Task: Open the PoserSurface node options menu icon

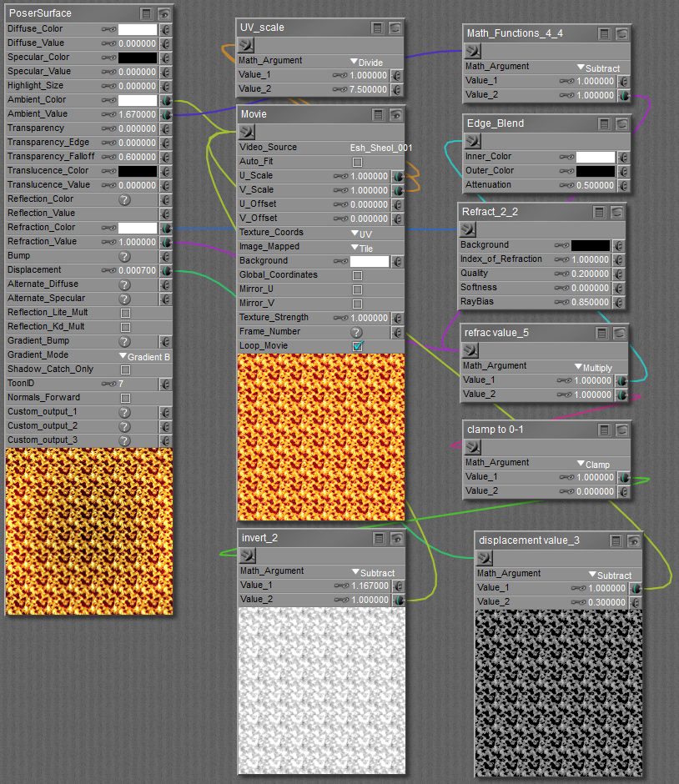Action: (x=146, y=13)
